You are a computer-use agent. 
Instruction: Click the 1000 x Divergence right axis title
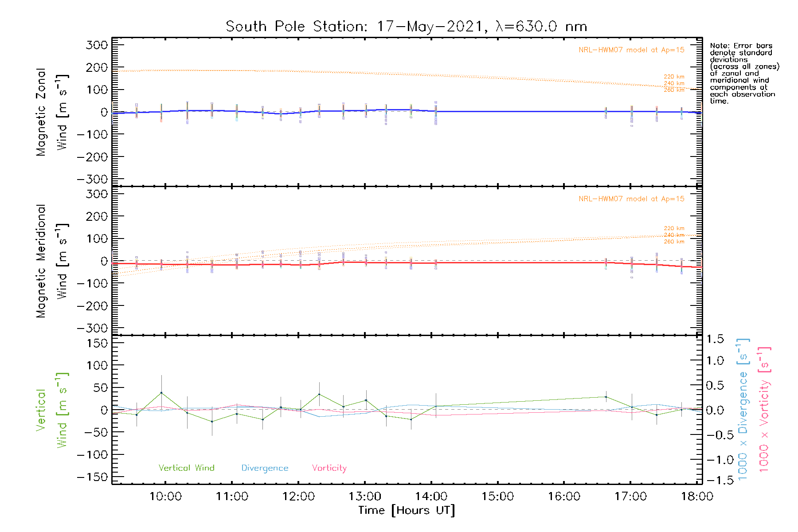point(743,409)
